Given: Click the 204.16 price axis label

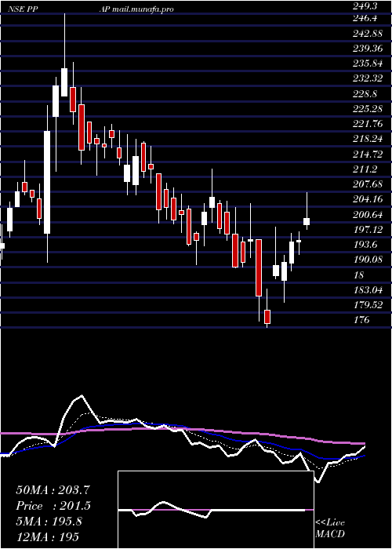Looking at the screenshot, I should [368, 199].
